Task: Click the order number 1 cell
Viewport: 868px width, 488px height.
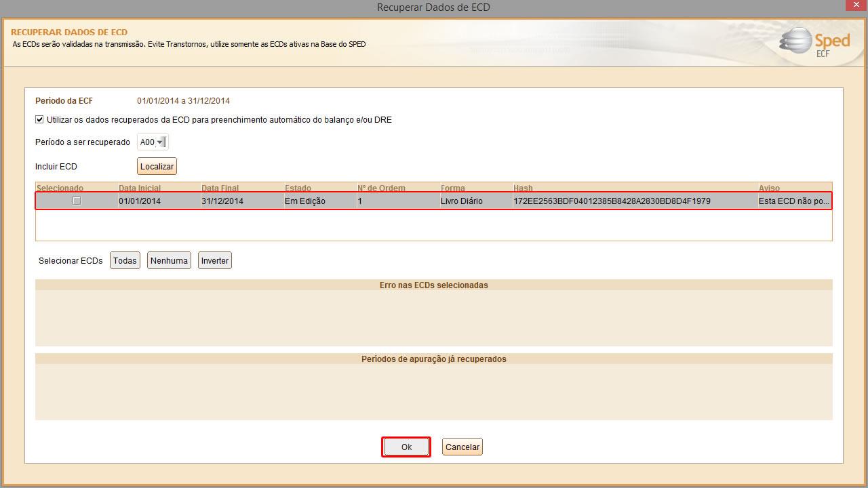Action: (398, 201)
